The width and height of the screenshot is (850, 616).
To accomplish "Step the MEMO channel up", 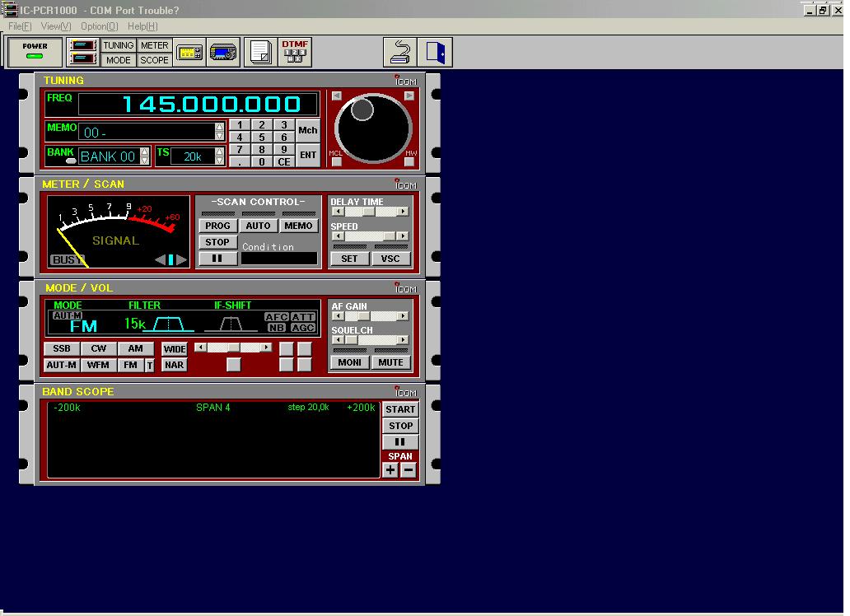I will 220,127.
